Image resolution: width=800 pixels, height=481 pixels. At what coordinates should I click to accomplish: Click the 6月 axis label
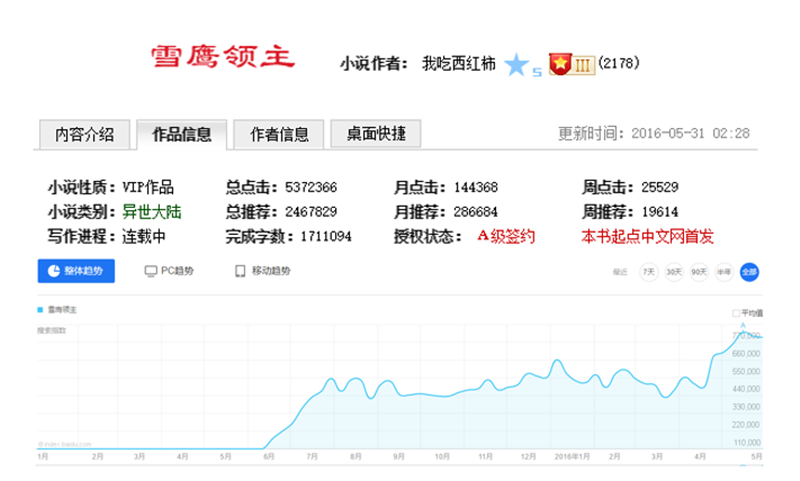tap(269, 457)
